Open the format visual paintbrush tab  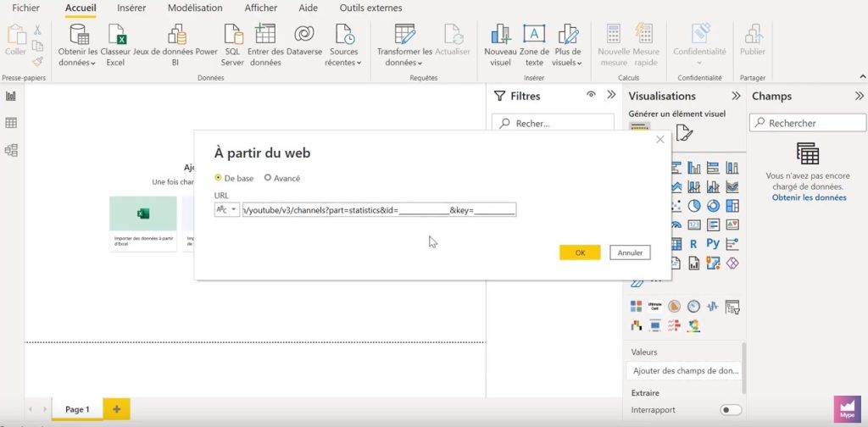684,133
